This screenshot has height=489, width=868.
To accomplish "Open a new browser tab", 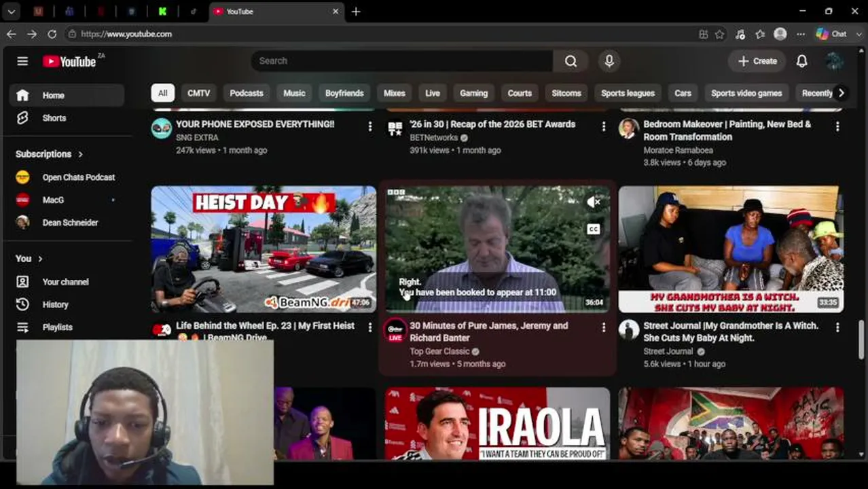I will (356, 12).
